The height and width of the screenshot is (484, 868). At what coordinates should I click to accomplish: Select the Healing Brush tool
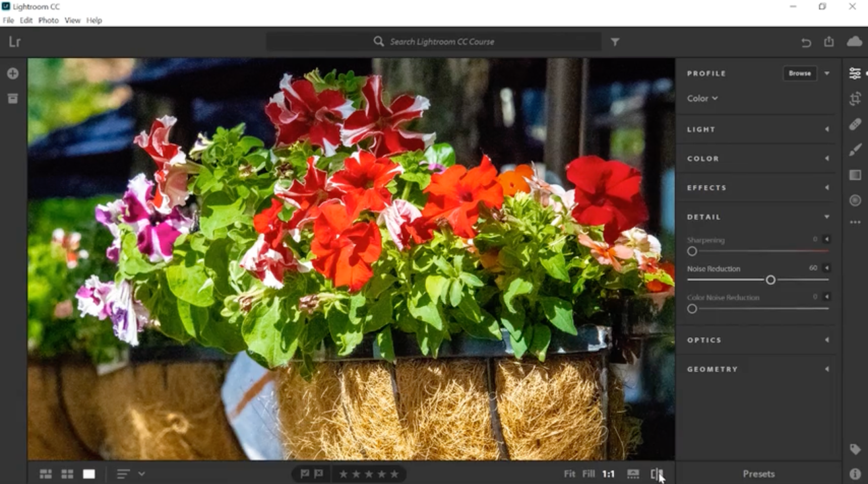click(x=855, y=124)
